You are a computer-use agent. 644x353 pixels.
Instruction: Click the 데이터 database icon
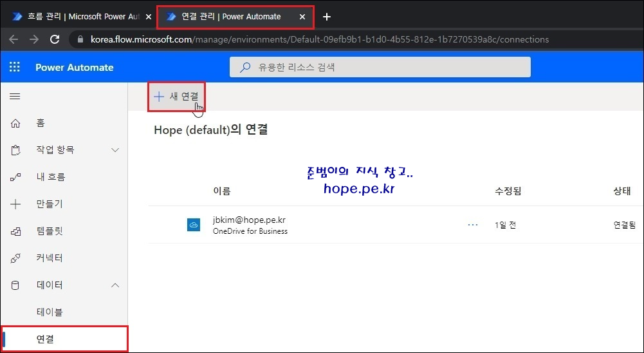click(15, 285)
